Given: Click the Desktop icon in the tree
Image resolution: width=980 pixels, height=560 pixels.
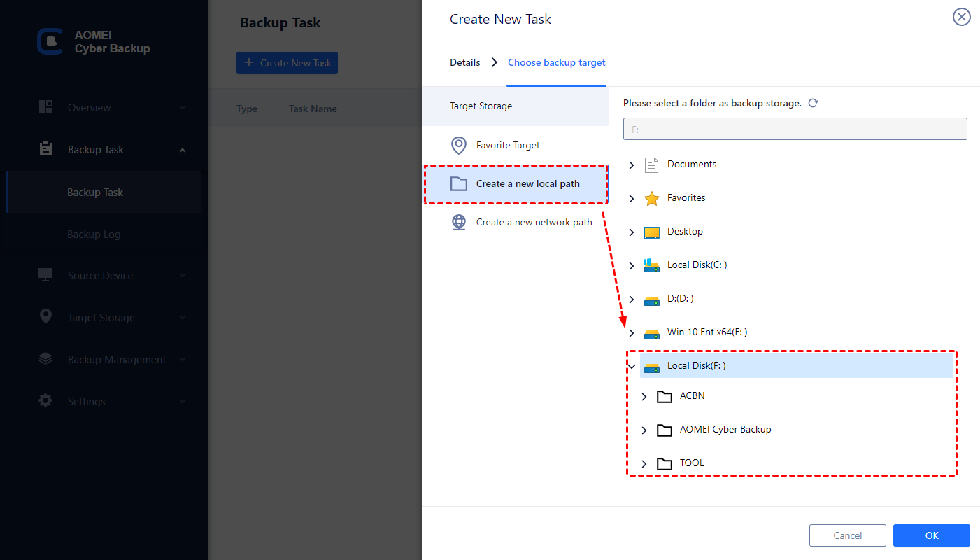Looking at the screenshot, I should pyautogui.click(x=651, y=232).
